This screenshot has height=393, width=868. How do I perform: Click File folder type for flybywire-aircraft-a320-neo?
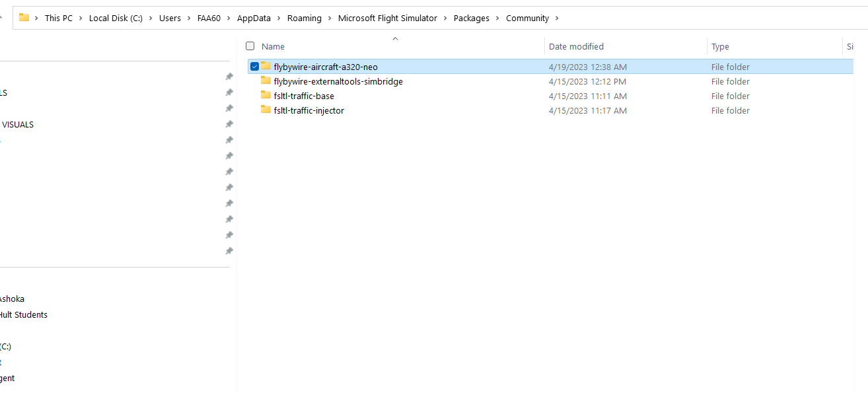[x=731, y=67]
